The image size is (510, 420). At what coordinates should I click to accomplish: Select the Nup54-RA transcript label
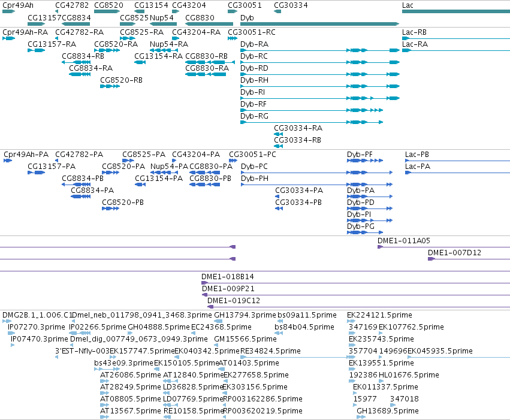(x=169, y=44)
